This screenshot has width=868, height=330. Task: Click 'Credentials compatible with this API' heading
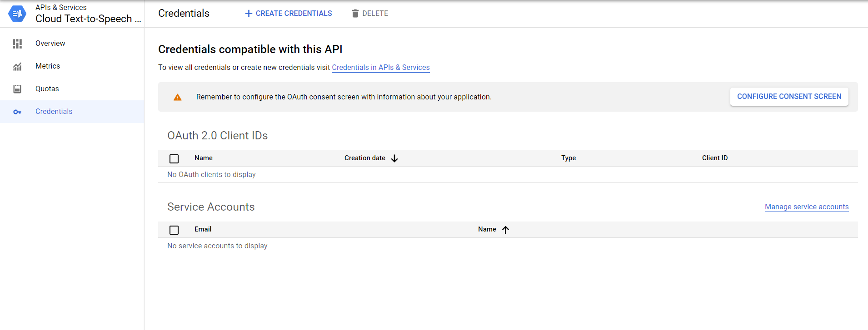pyautogui.click(x=250, y=49)
